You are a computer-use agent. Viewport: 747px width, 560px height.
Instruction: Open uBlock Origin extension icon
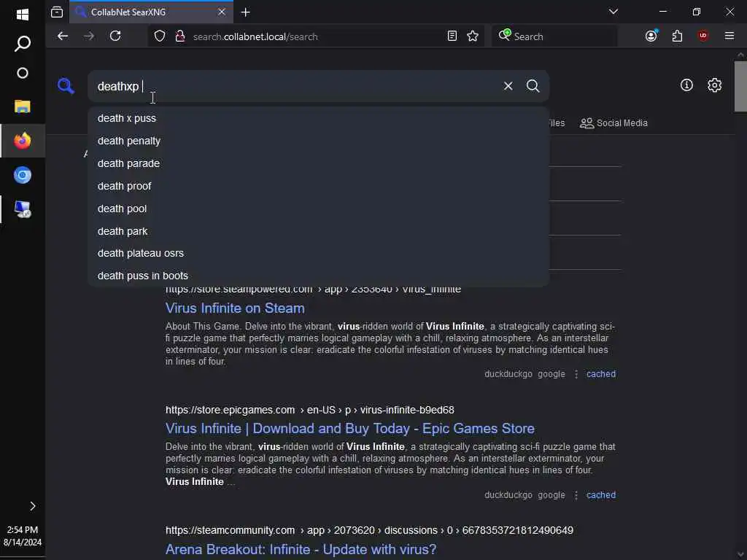click(x=703, y=36)
